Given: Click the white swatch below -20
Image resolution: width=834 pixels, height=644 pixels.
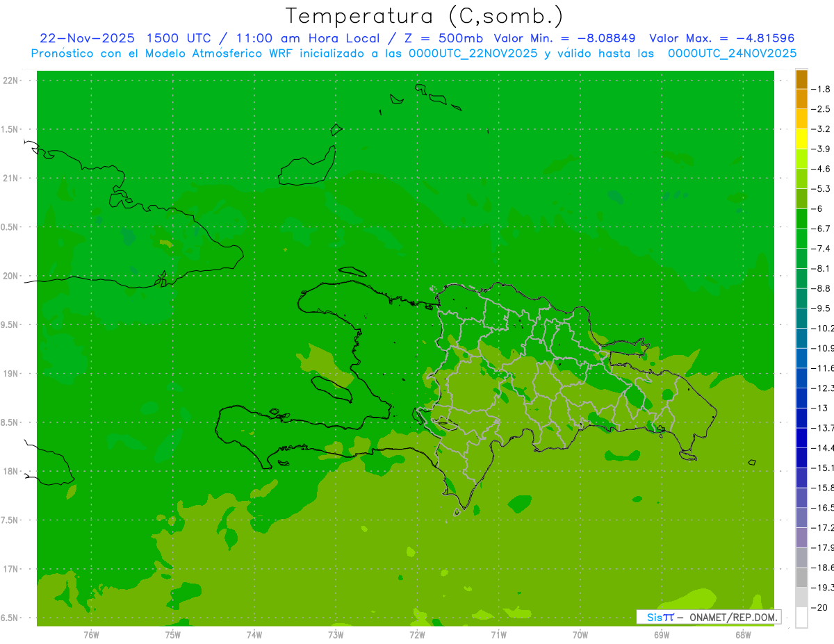Looking at the screenshot, I should tap(801, 618).
